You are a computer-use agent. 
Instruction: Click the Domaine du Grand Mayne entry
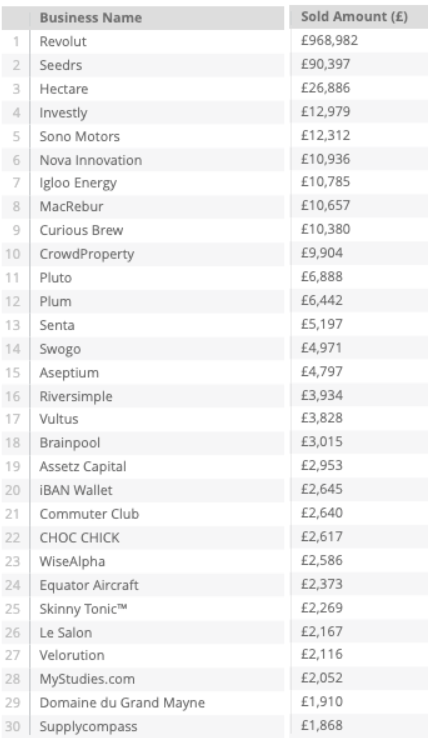click(122, 703)
